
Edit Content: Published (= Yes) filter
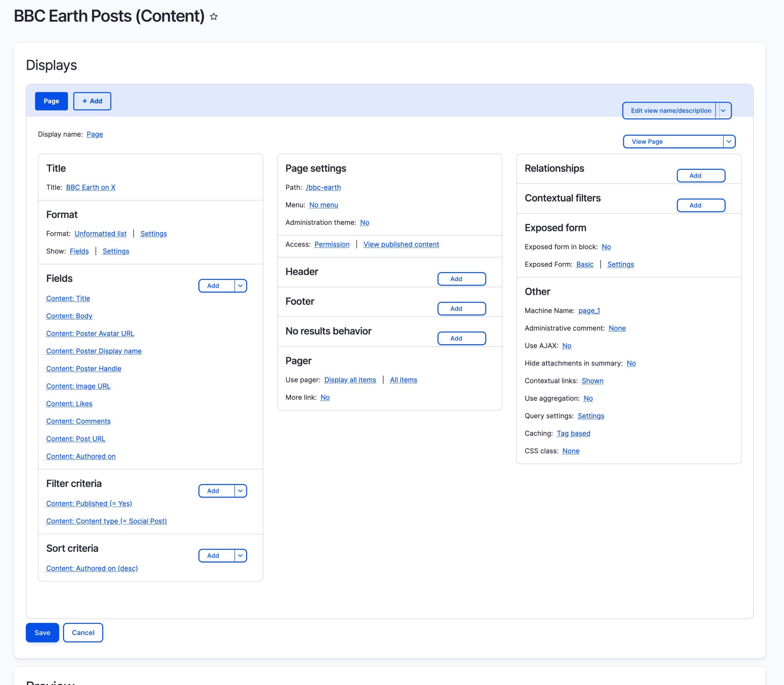pyautogui.click(x=89, y=504)
